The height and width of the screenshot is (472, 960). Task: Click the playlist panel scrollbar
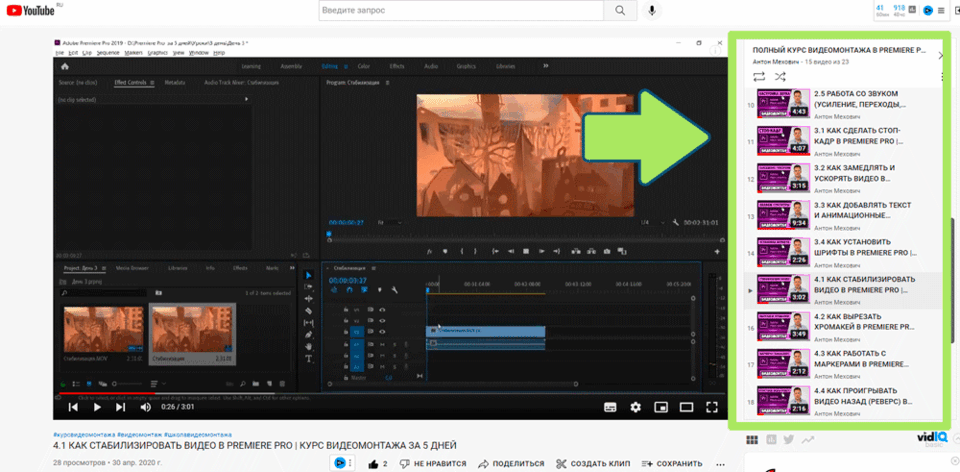point(951,282)
